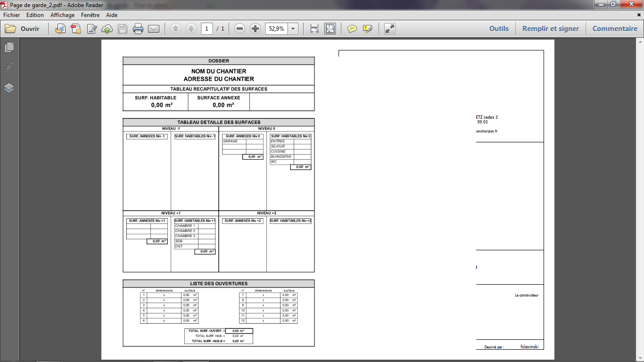Click the DOSSIER header
Image resolution: width=644 pixels, height=362 pixels.
point(219,61)
